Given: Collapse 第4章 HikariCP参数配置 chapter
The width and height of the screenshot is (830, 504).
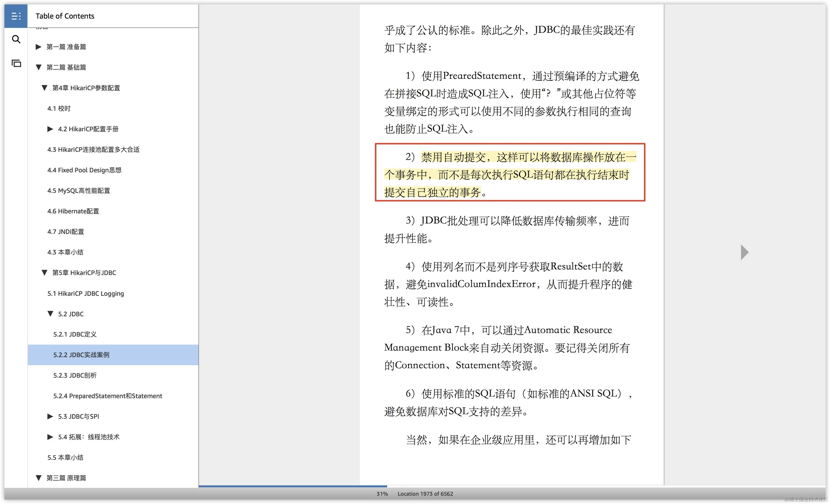Looking at the screenshot, I should tap(44, 88).
